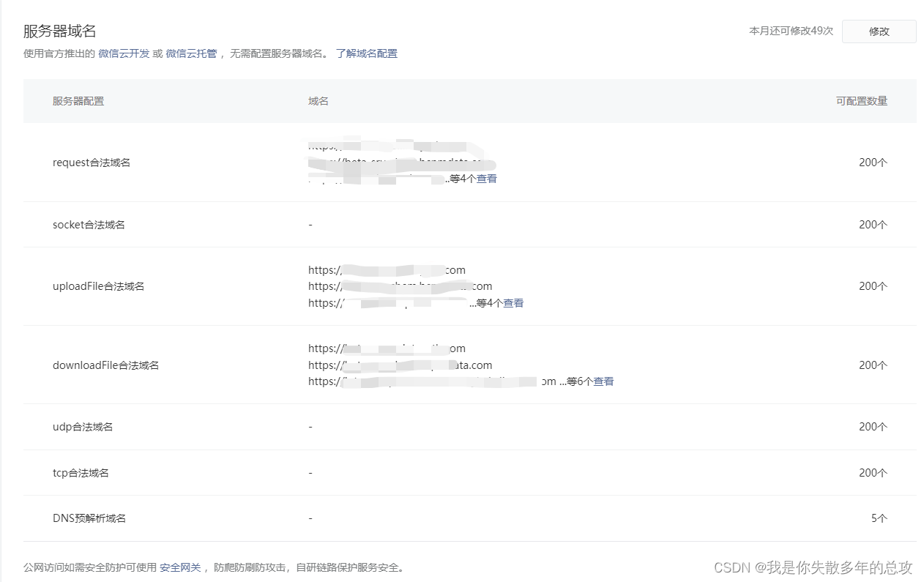Click the 服务器配置 column header
This screenshot has width=924, height=582.
pyautogui.click(x=78, y=100)
